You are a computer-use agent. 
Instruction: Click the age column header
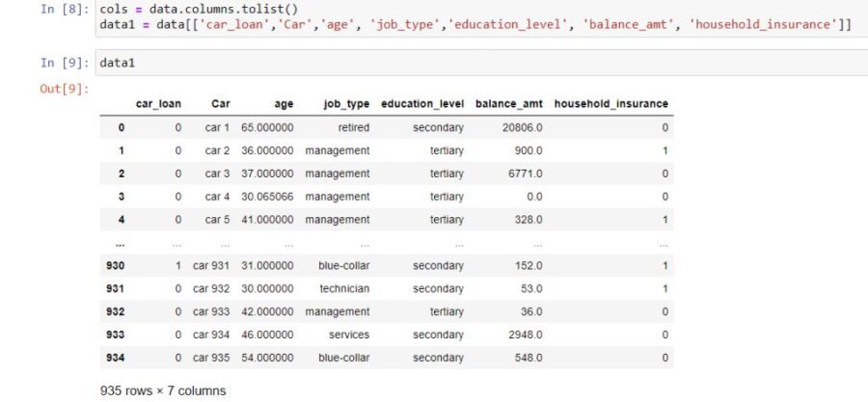click(x=284, y=103)
